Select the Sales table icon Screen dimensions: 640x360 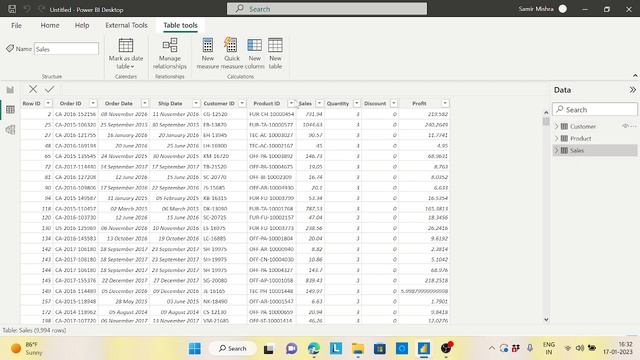pyautogui.click(x=564, y=150)
